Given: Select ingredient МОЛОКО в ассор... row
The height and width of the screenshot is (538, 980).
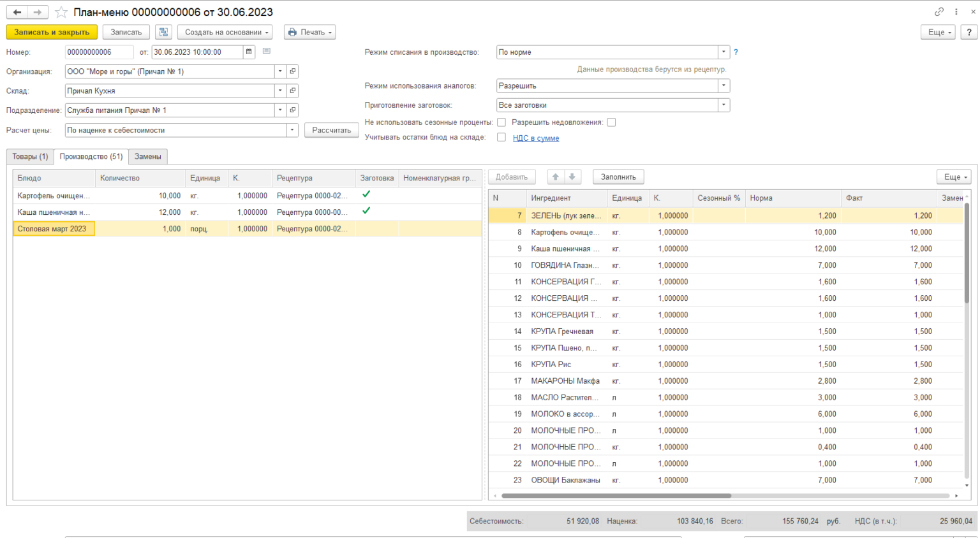Looking at the screenshot, I should (725, 414).
